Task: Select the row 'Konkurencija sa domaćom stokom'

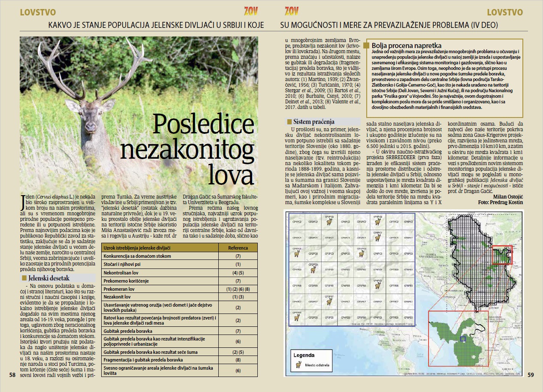Action: click(x=179, y=256)
